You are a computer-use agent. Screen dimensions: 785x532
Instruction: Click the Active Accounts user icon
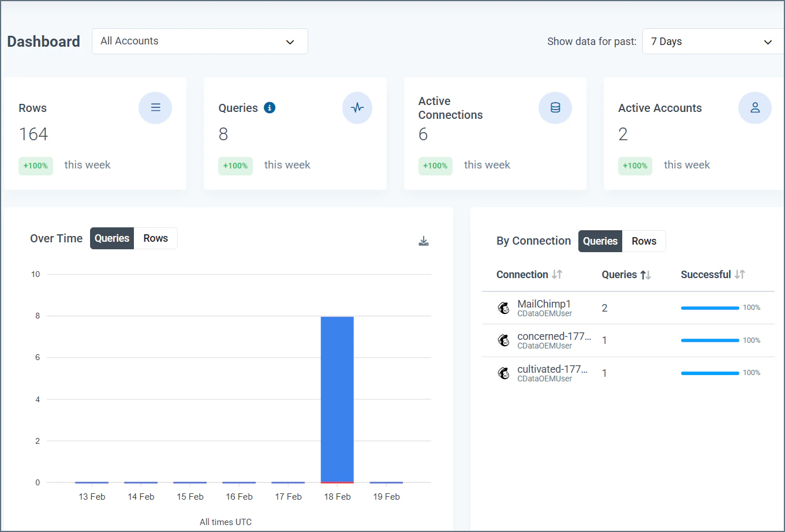(x=755, y=108)
